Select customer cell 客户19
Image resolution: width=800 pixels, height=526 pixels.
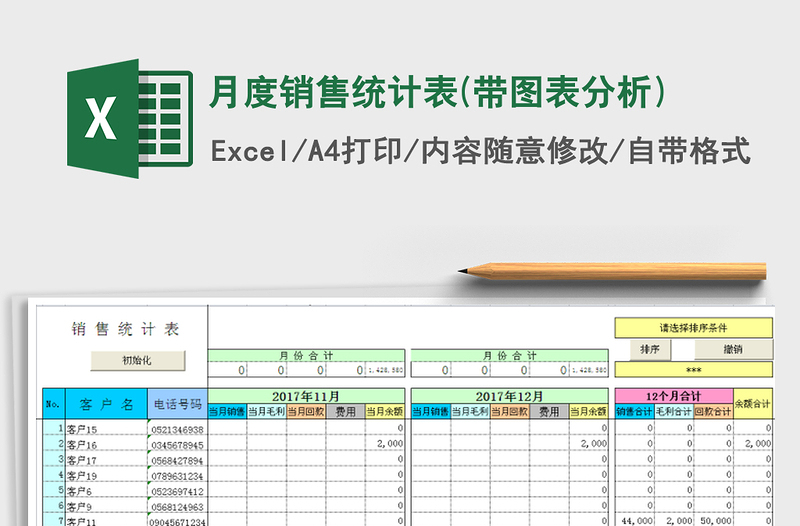click(106, 475)
